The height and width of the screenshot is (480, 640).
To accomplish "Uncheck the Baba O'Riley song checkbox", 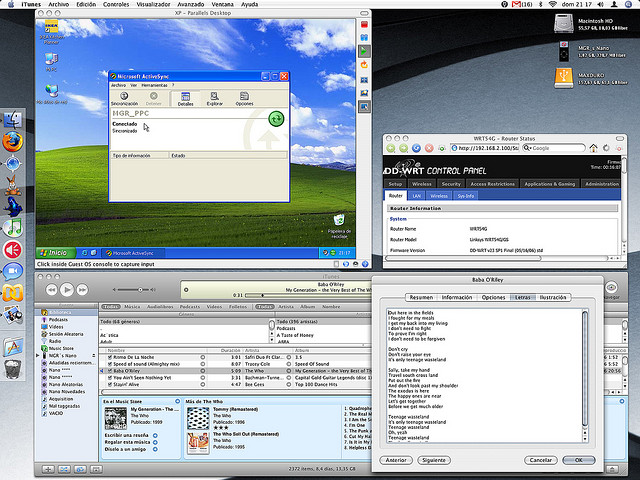I will click(109, 371).
